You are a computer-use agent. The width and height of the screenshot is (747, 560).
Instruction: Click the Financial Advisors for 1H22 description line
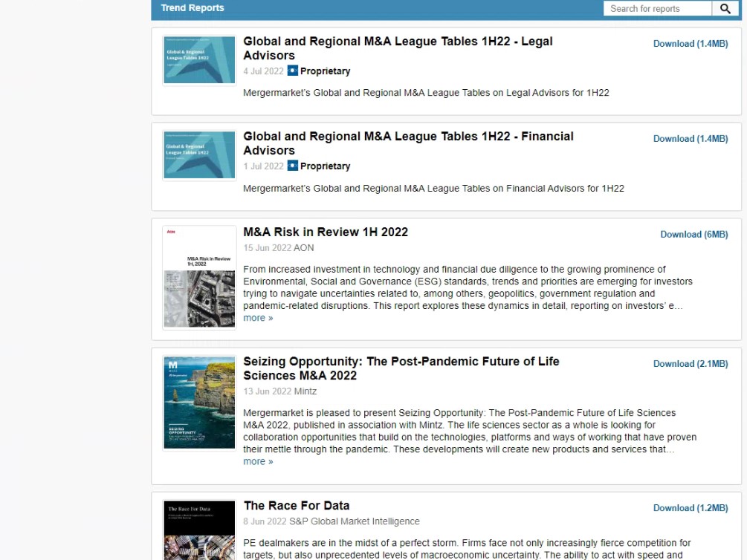(433, 189)
